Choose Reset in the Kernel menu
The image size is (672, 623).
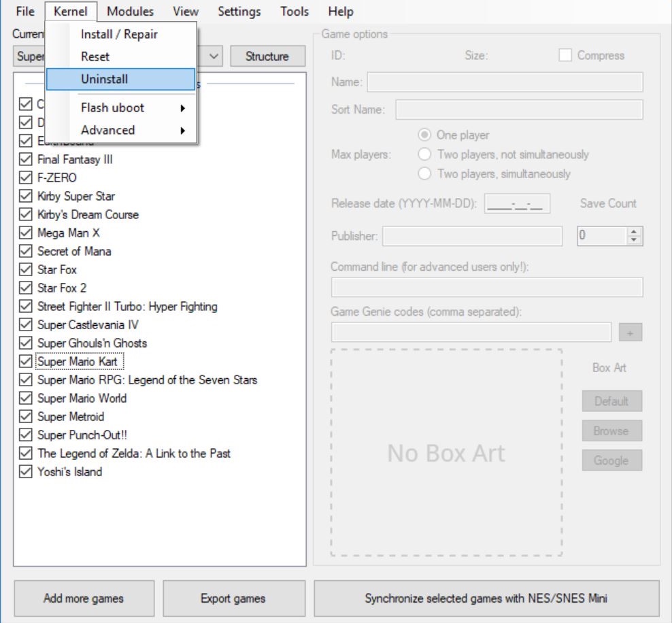tap(121, 56)
